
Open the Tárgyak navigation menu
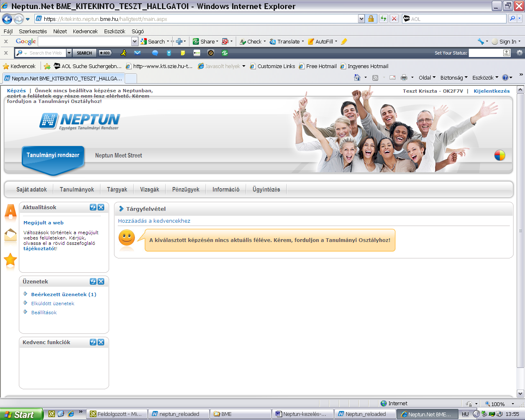click(x=117, y=189)
